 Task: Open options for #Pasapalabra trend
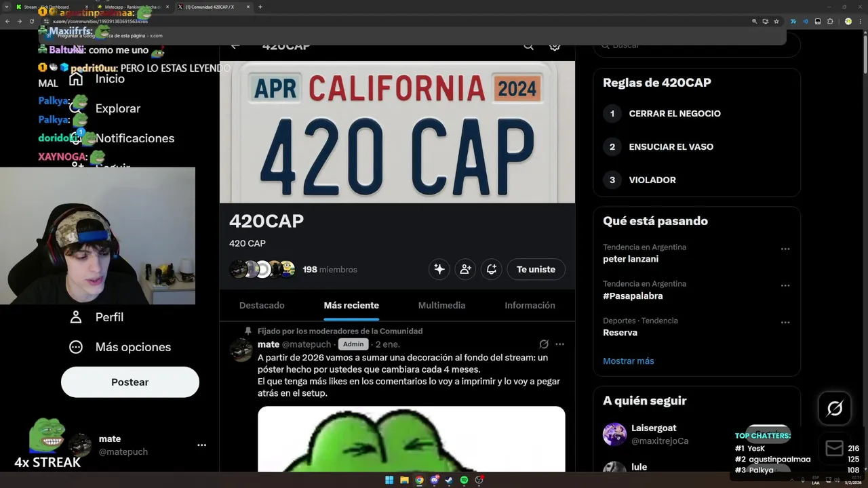coord(785,286)
